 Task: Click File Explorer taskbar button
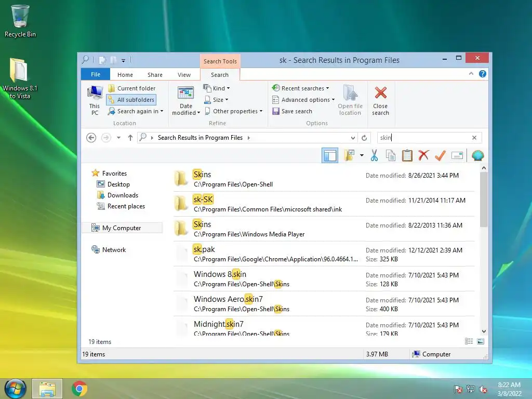[x=47, y=389]
